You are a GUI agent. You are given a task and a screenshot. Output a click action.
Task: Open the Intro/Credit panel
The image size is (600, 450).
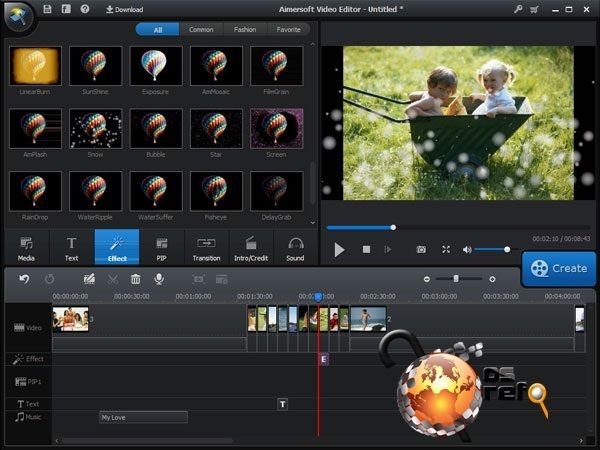point(251,248)
